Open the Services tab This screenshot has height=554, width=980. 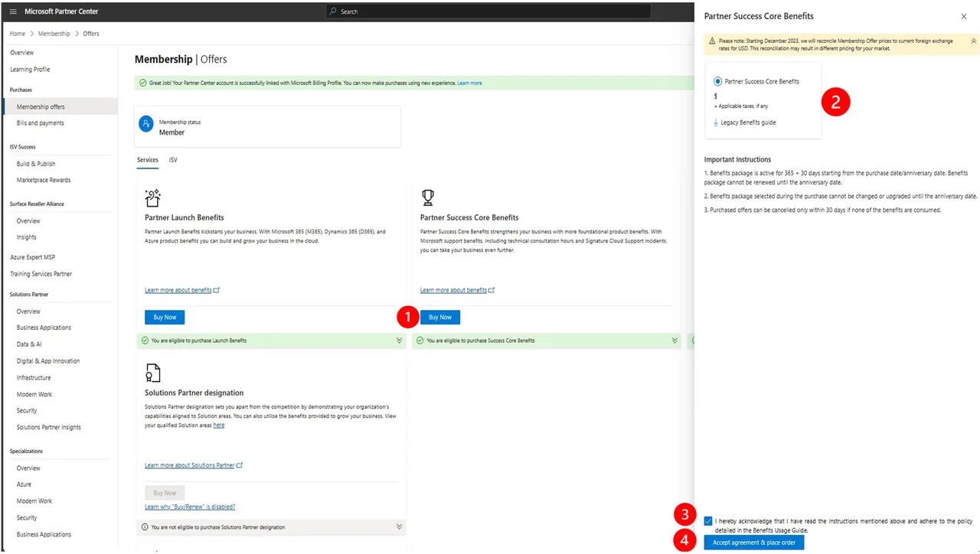147,161
